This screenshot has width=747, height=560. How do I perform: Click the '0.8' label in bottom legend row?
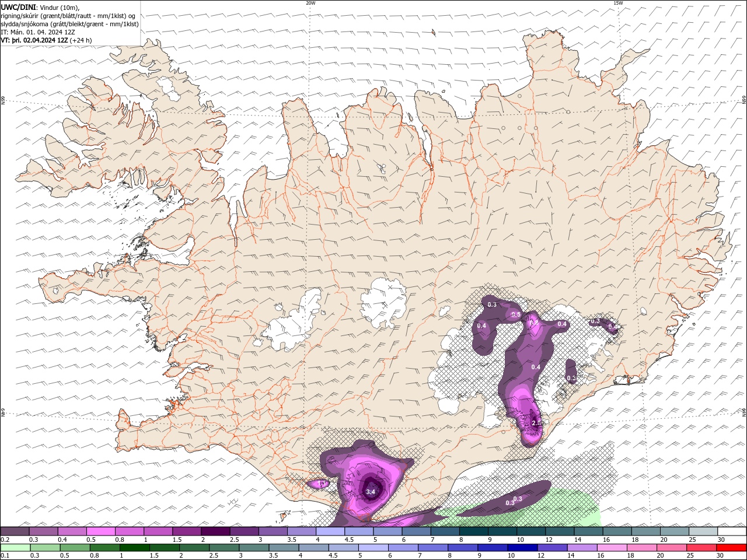(x=95, y=556)
